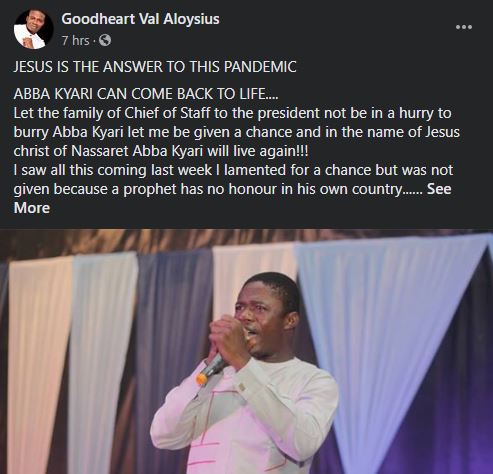Select the "christ of Nassaret" text line
The width and height of the screenshot is (493, 474).
click(x=161, y=151)
